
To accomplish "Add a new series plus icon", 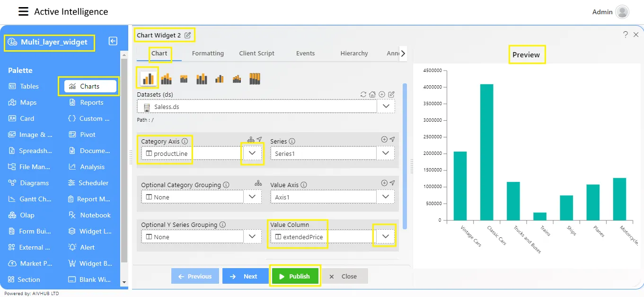I will [384, 139].
